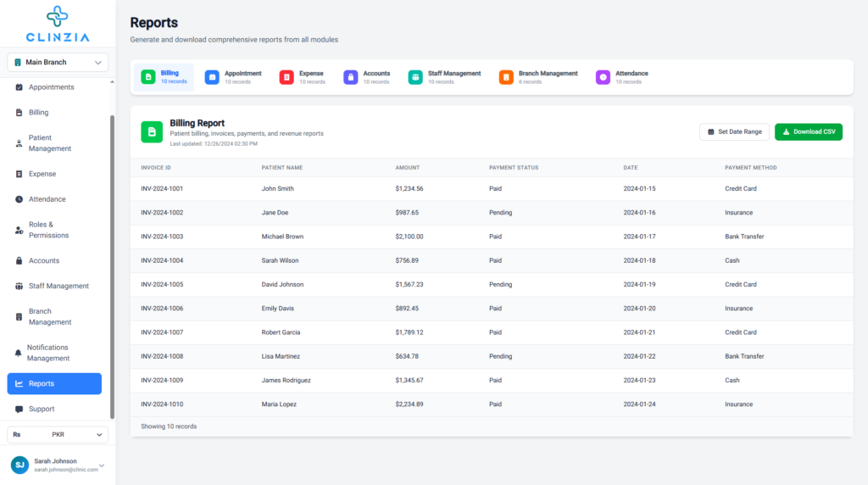Expand the Sarah Johnson profile menu
Viewport: 868px width, 485px height.
point(102,465)
